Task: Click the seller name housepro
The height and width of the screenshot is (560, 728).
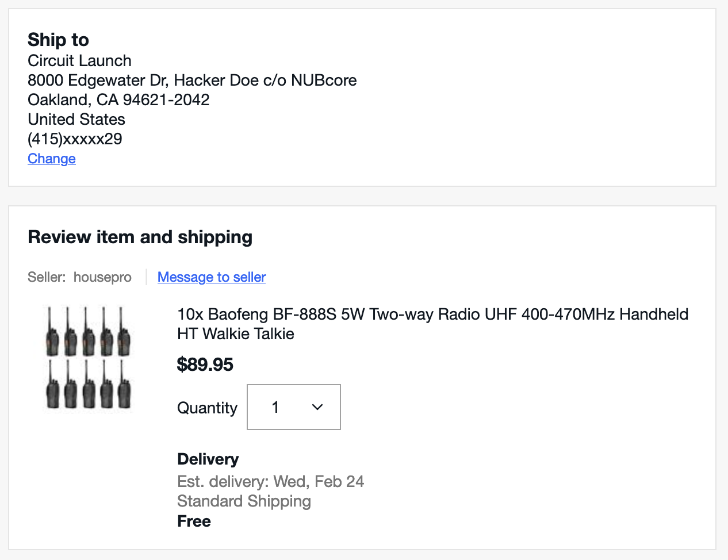Action: point(102,277)
